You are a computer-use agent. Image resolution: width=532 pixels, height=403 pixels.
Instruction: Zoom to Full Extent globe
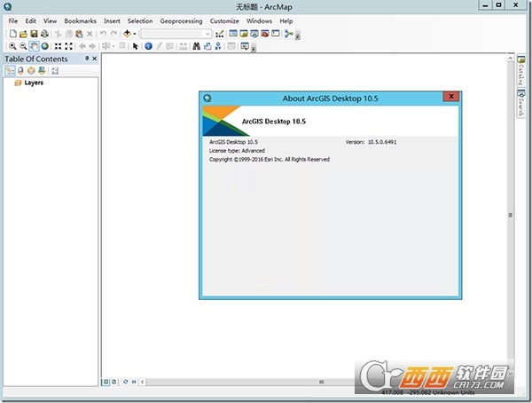(x=45, y=46)
